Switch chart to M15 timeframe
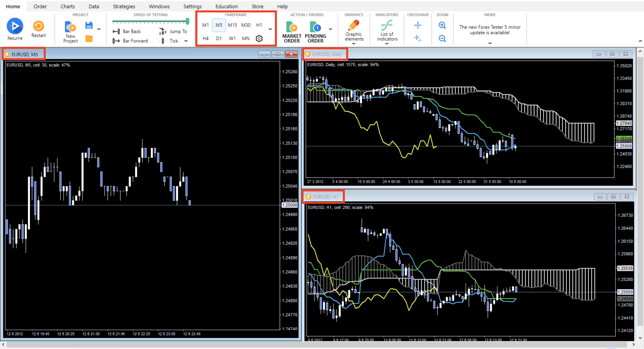The width and height of the screenshot is (644, 349). point(232,25)
